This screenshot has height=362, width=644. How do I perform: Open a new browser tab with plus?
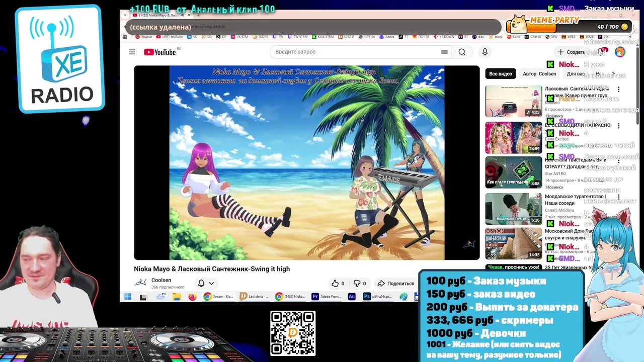(199, 15)
